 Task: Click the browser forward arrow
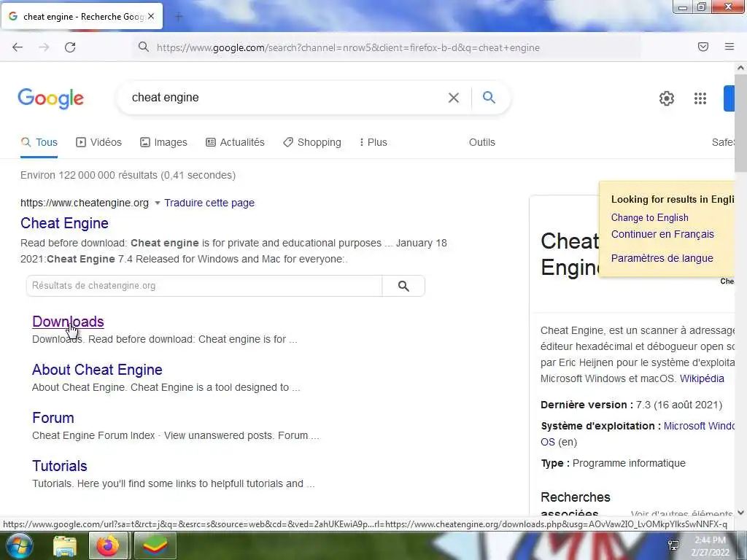(x=44, y=47)
